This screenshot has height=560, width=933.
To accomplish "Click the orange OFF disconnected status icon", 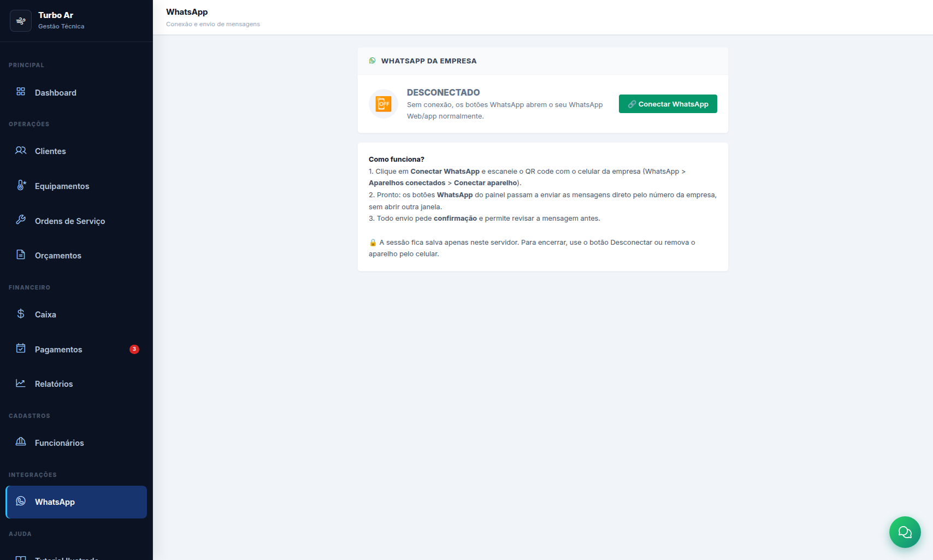I will tap(383, 104).
